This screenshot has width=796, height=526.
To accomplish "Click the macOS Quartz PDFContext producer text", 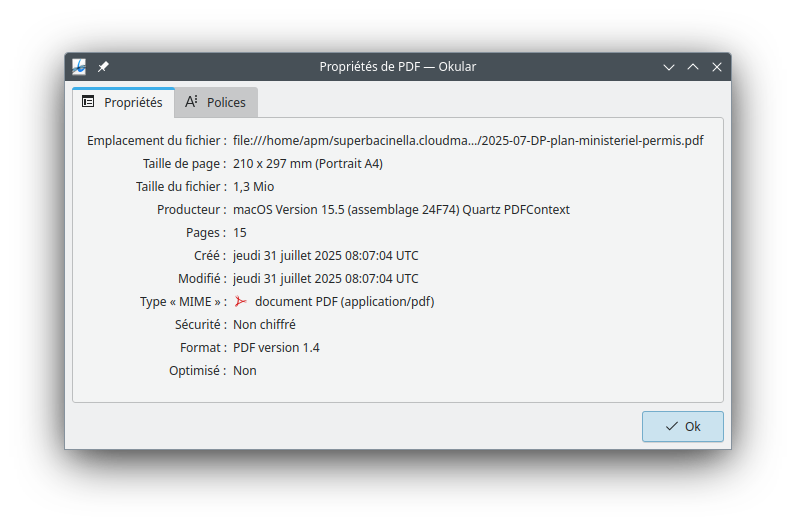I will 401,209.
